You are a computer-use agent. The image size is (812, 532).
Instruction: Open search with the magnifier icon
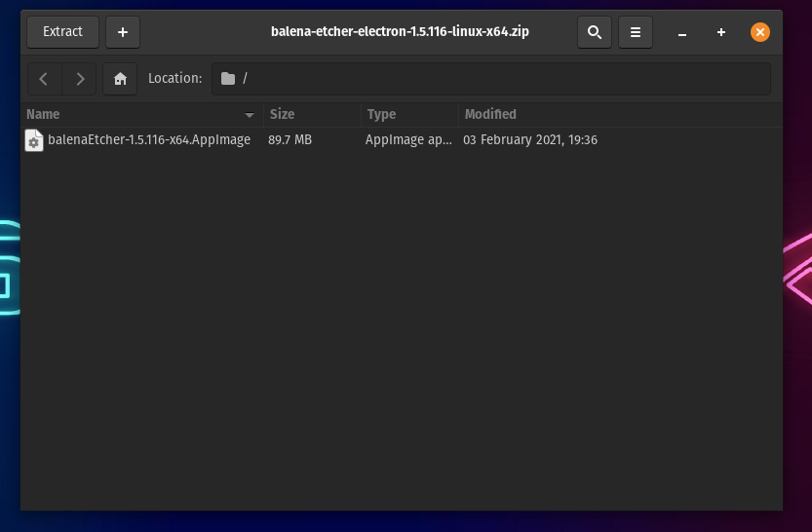pyautogui.click(x=595, y=32)
